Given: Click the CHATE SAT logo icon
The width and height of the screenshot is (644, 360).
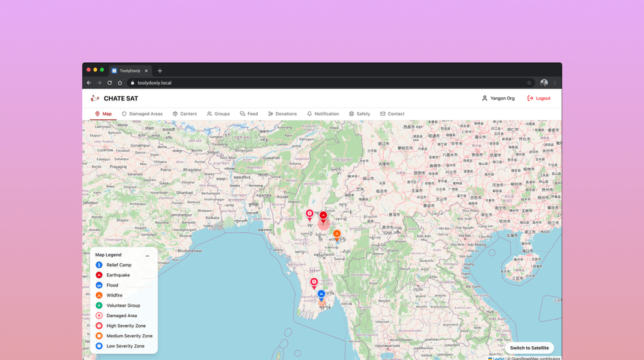Looking at the screenshot, I should 95,98.
